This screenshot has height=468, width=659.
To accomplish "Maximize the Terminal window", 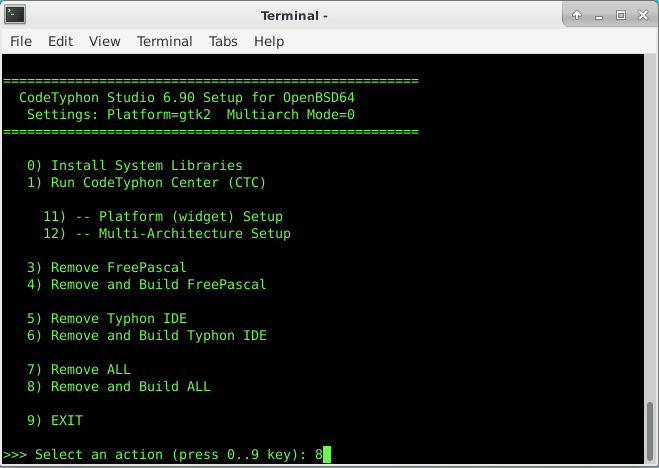I will [x=620, y=15].
